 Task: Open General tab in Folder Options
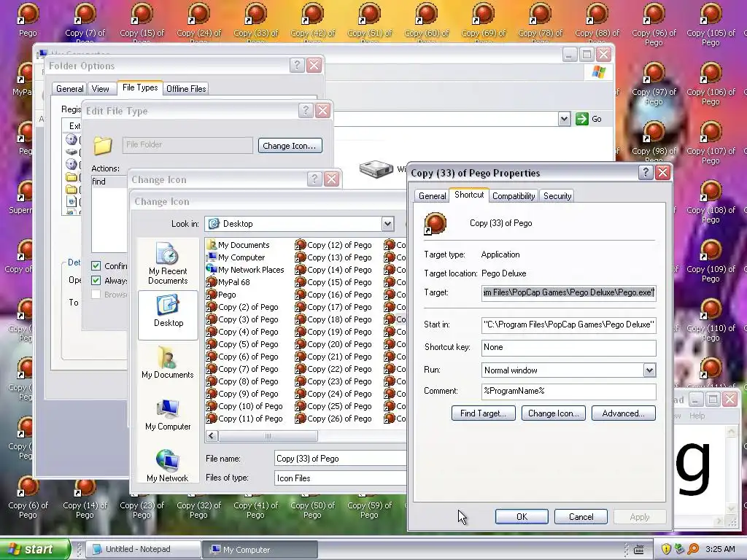tap(69, 88)
